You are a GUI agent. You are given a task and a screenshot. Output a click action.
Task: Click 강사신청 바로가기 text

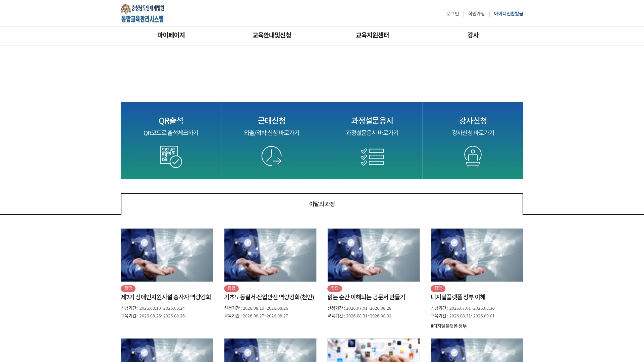(473, 133)
